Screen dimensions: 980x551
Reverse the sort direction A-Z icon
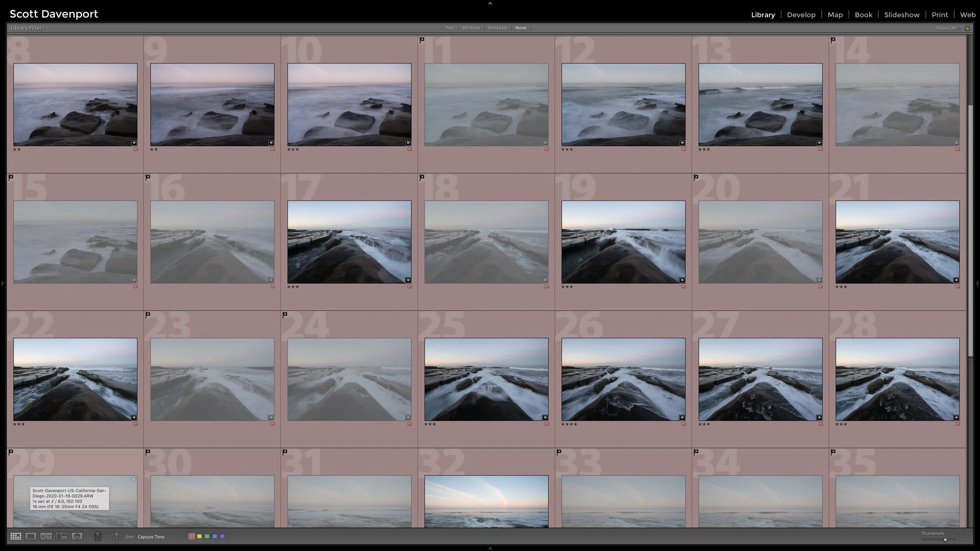click(116, 536)
